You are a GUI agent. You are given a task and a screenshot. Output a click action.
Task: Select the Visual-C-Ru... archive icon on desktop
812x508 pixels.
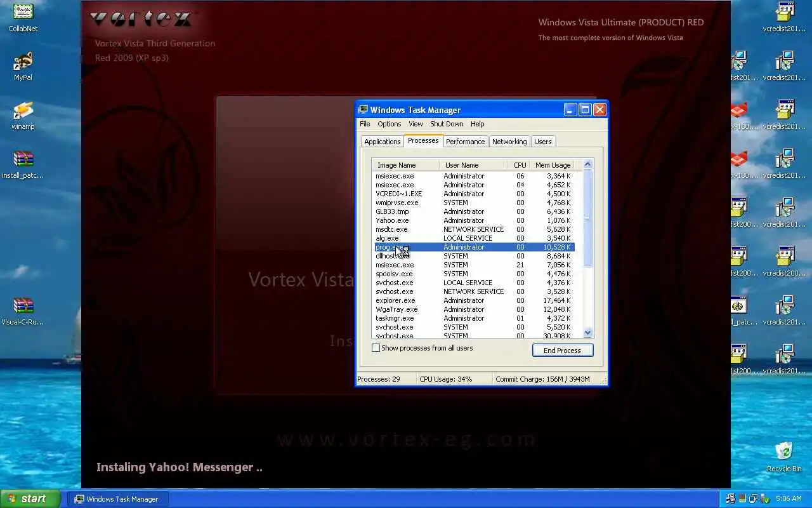coord(23,311)
